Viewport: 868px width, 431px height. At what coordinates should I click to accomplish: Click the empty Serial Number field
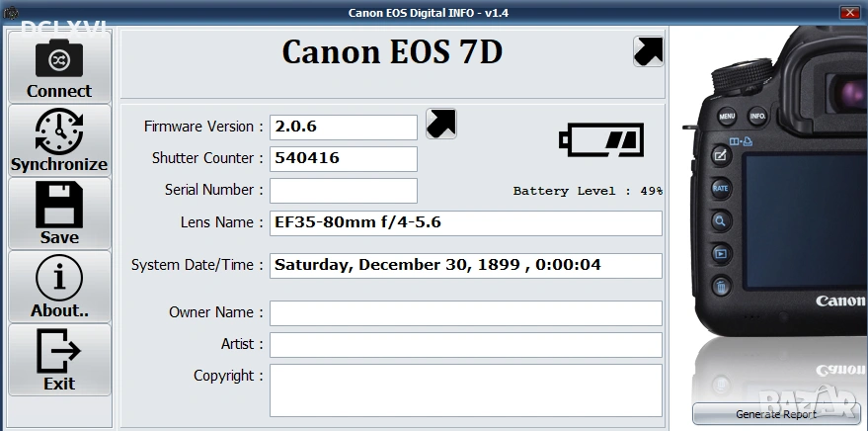[x=344, y=190]
